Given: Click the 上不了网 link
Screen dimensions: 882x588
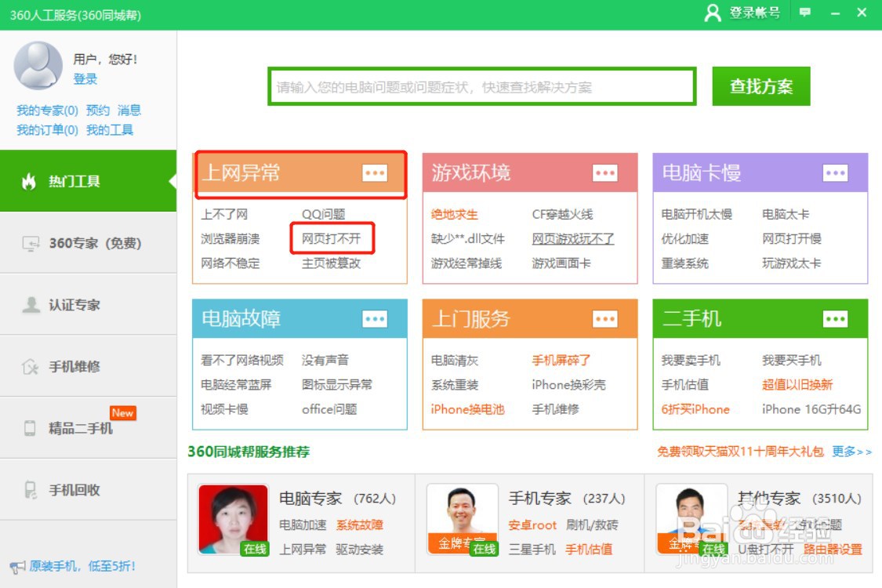Looking at the screenshot, I should pyautogui.click(x=224, y=214).
